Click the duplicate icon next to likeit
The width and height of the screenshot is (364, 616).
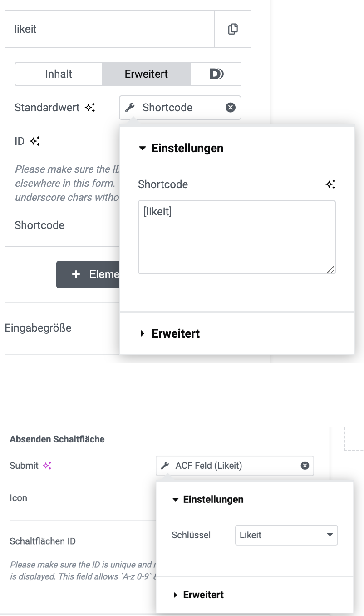tap(233, 29)
